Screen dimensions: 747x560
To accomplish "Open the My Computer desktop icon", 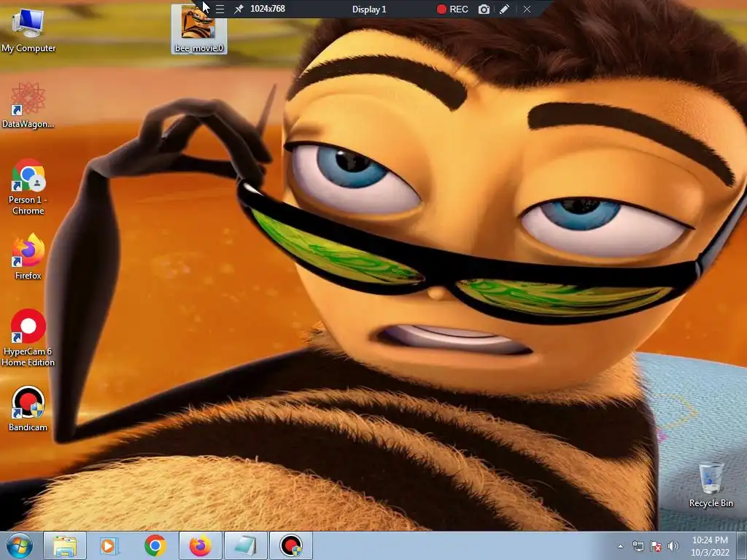I will click(28, 29).
